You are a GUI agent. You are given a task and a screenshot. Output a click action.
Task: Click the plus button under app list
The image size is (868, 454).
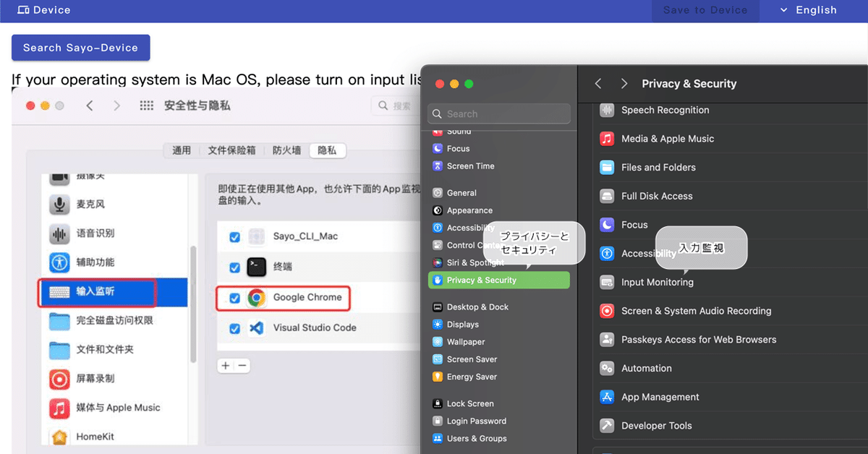(226, 366)
